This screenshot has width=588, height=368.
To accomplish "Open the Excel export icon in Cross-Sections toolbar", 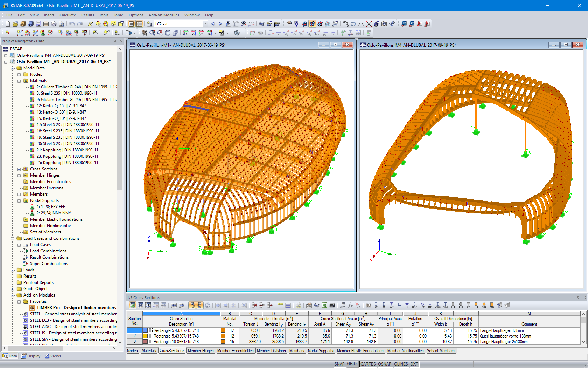I will [x=324, y=305].
